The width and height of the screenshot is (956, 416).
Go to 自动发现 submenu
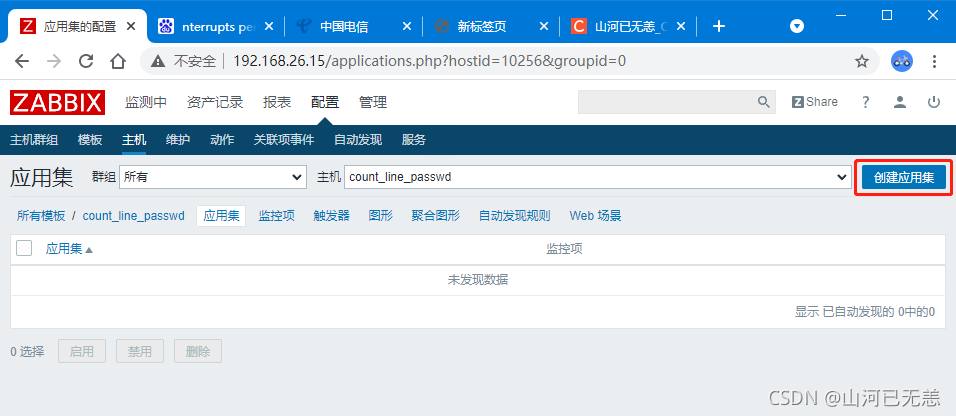point(358,140)
